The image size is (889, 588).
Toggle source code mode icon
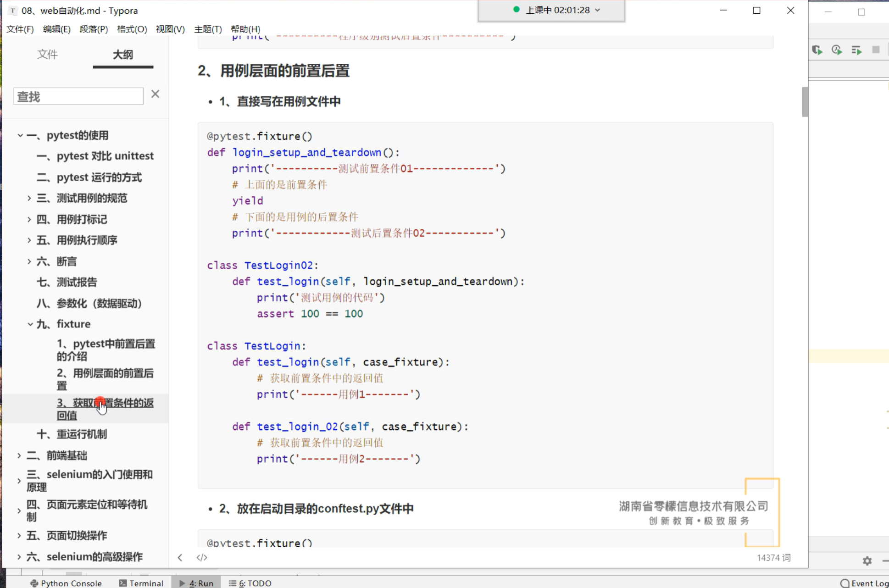point(202,557)
